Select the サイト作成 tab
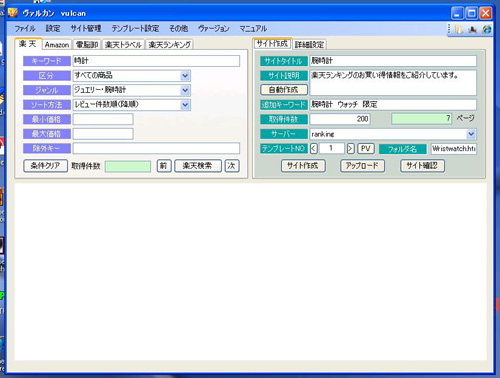This screenshot has width=500, height=378. coord(272,44)
